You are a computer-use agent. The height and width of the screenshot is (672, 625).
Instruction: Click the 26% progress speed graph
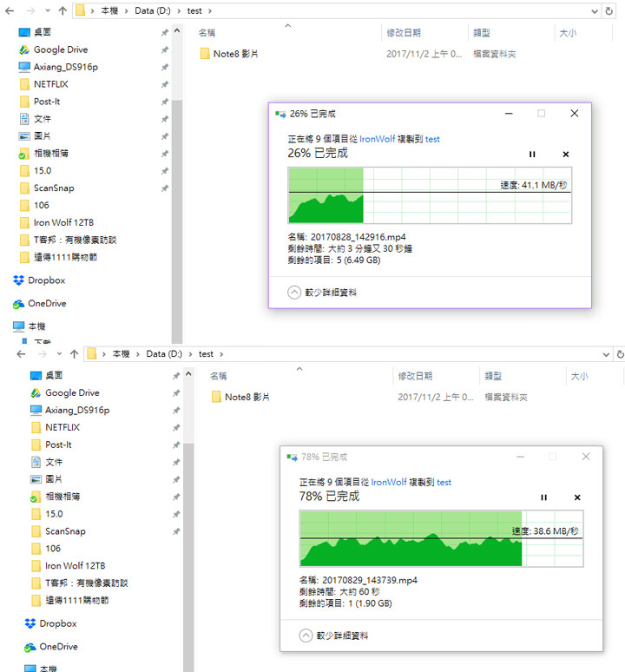(x=430, y=195)
